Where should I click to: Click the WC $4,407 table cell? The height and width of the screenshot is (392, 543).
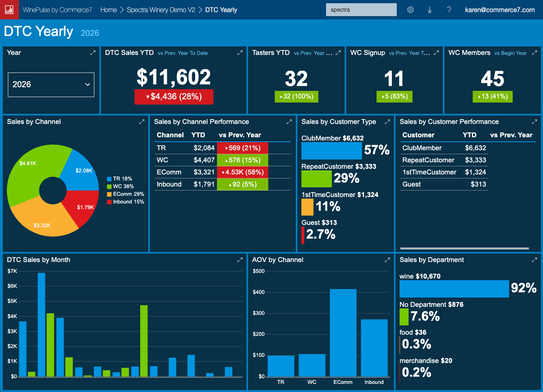tap(204, 160)
